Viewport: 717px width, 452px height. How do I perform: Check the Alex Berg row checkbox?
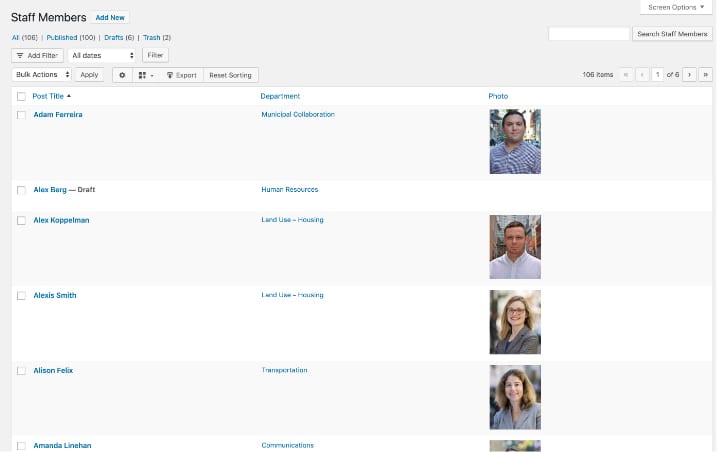(x=21, y=190)
